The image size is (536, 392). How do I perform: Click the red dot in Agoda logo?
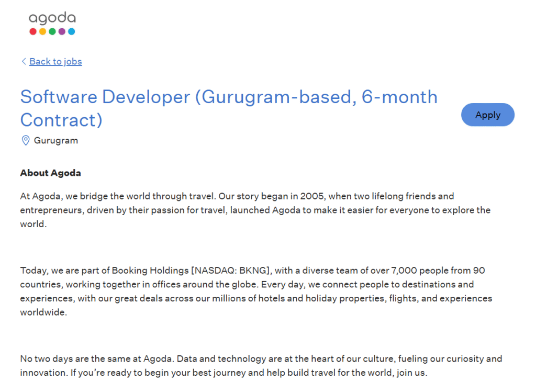tap(33, 31)
